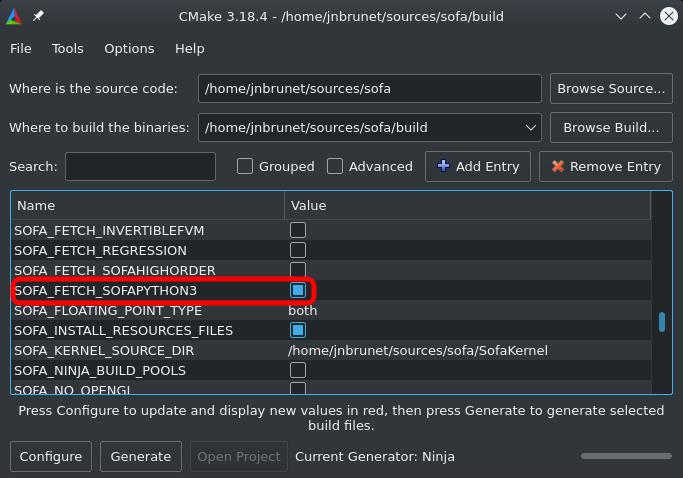Click the blue plus icon on Add Entry
The image size is (683, 478).
[443, 166]
